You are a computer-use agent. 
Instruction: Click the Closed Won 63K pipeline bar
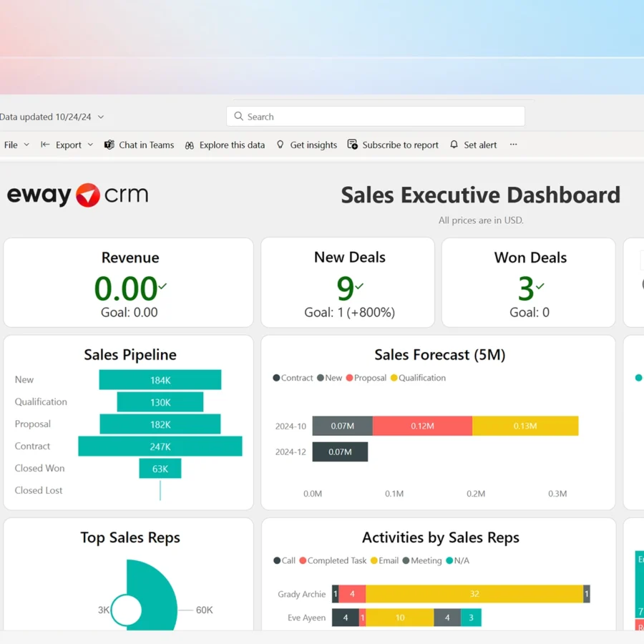(160, 469)
